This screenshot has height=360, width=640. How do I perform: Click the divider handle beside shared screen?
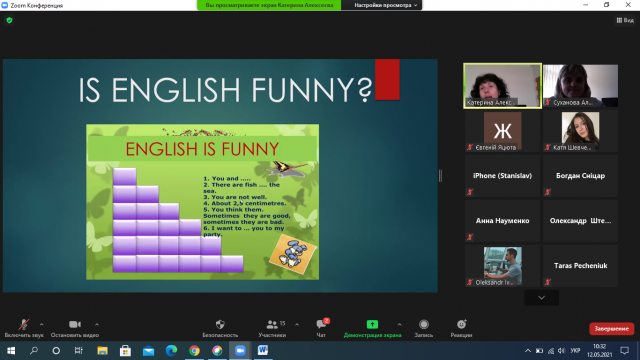[440, 176]
